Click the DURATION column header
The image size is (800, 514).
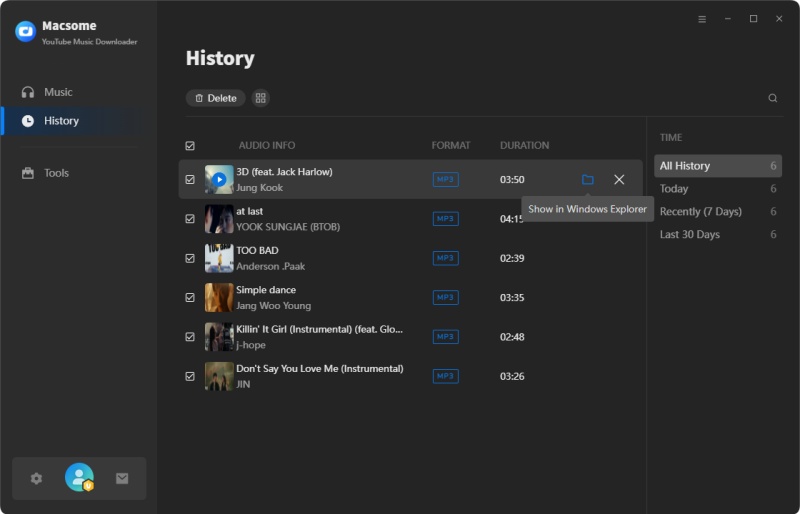[524, 145]
